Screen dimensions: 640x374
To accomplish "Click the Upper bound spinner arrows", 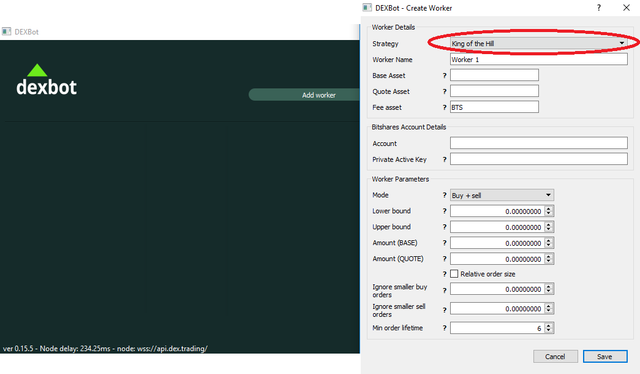I will point(549,227).
